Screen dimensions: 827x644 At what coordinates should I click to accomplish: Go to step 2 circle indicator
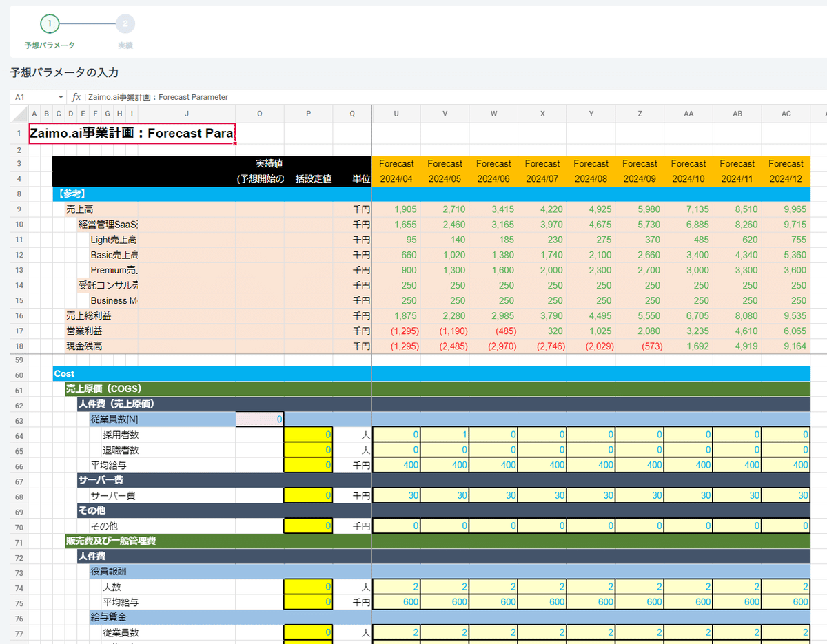click(x=125, y=24)
